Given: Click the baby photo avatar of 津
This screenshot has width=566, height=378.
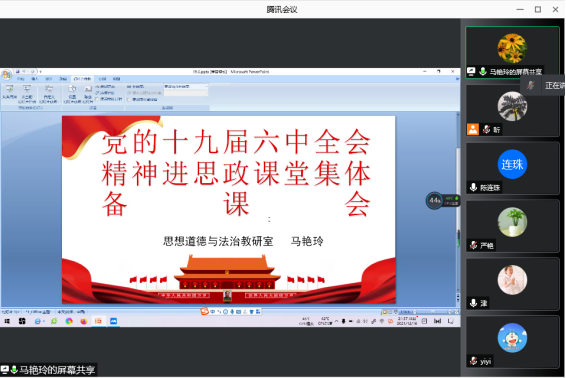Looking at the screenshot, I should click(x=512, y=280).
